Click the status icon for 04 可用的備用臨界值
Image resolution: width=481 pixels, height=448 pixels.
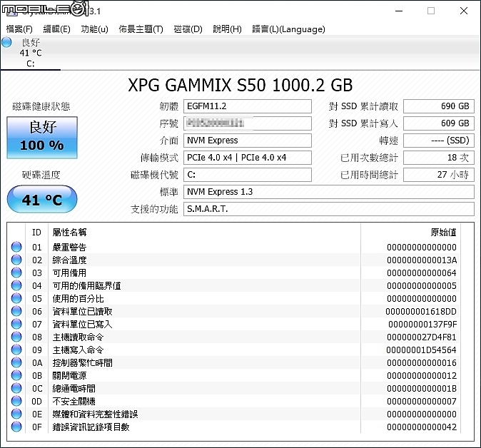click(x=16, y=285)
